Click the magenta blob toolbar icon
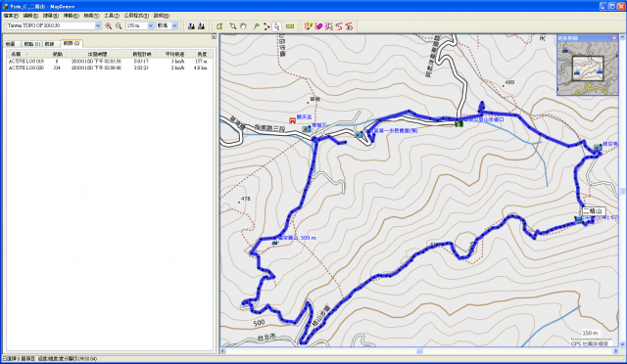Viewport: 627px width, 364px height. (318, 26)
